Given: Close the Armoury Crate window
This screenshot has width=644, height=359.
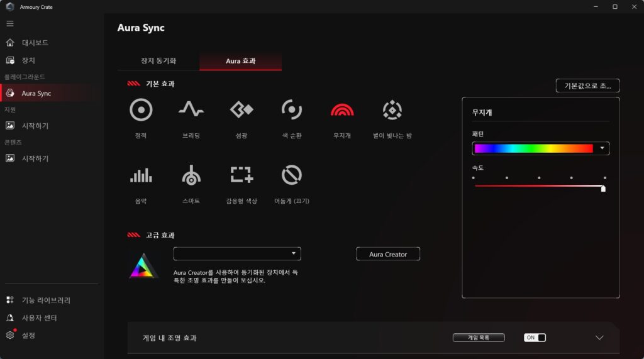Looking at the screenshot, I should (634, 6).
